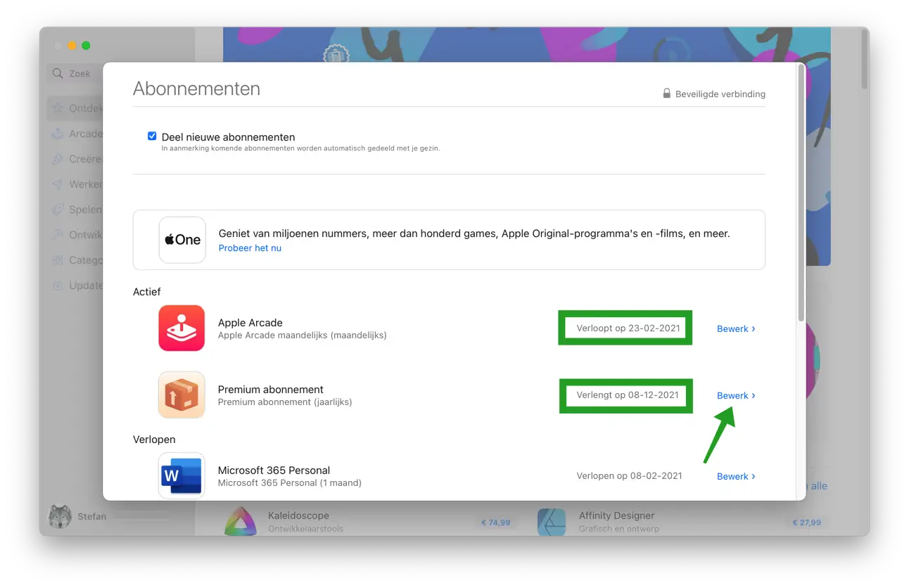909x588 pixels.
Task: Click the lock icon beside Beveiligde verbinding
Action: tap(666, 94)
